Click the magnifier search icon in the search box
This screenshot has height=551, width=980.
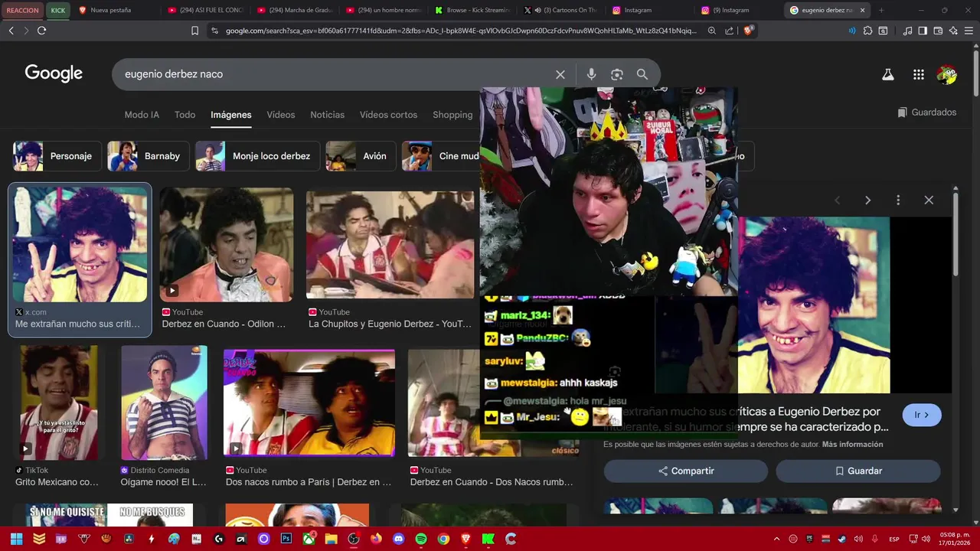[x=642, y=74]
